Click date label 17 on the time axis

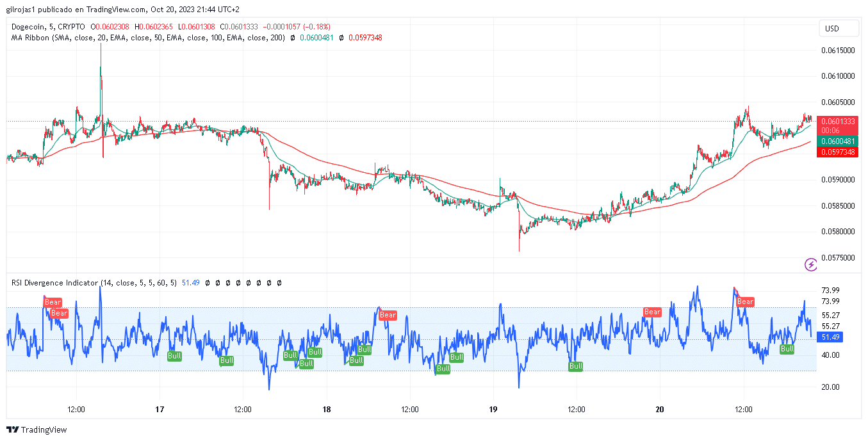(160, 409)
